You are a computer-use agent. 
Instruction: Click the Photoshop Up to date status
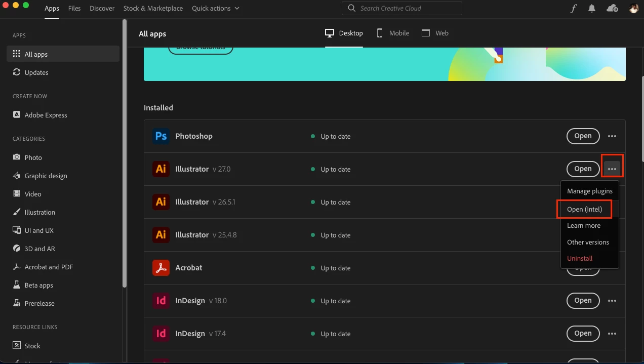click(331, 136)
